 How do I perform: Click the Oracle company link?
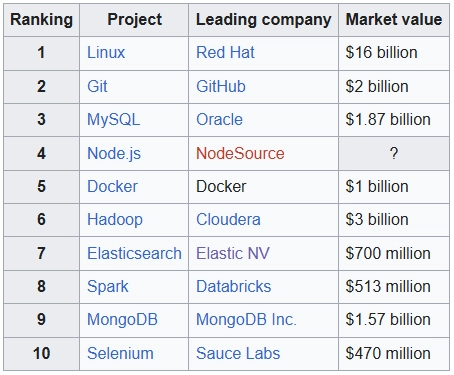tap(219, 120)
